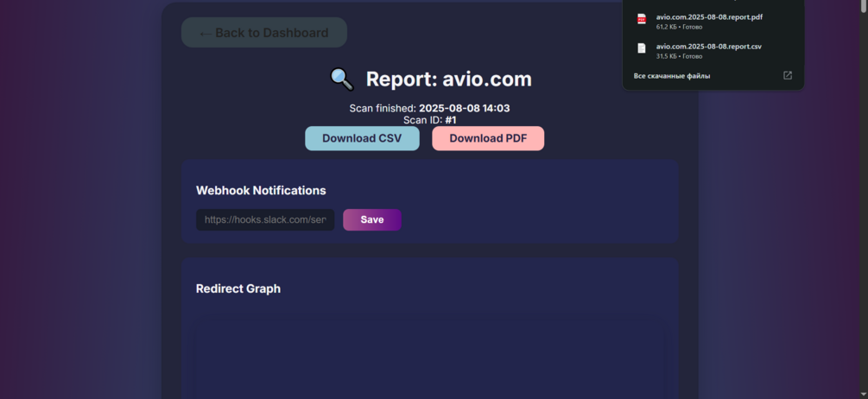Viewport: 868px width, 399px height.
Task: Click the page scrollbar down arrow
Action: pyautogui.click(x=864, y=394)
